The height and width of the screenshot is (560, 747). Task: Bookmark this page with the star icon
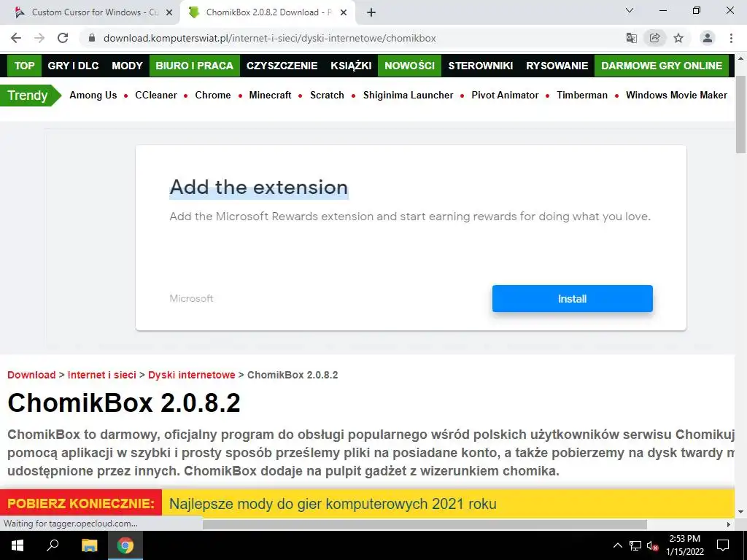click(x=678, y=38)
